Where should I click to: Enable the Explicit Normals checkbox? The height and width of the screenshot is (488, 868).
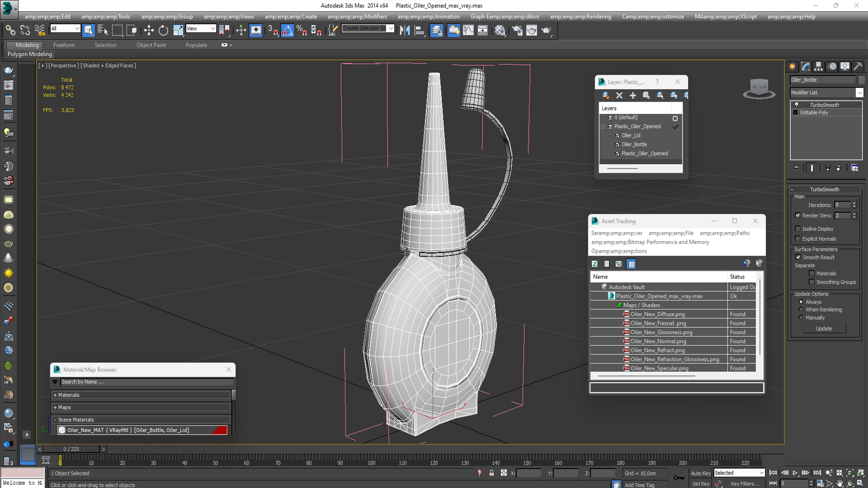[x=798, y=239]
